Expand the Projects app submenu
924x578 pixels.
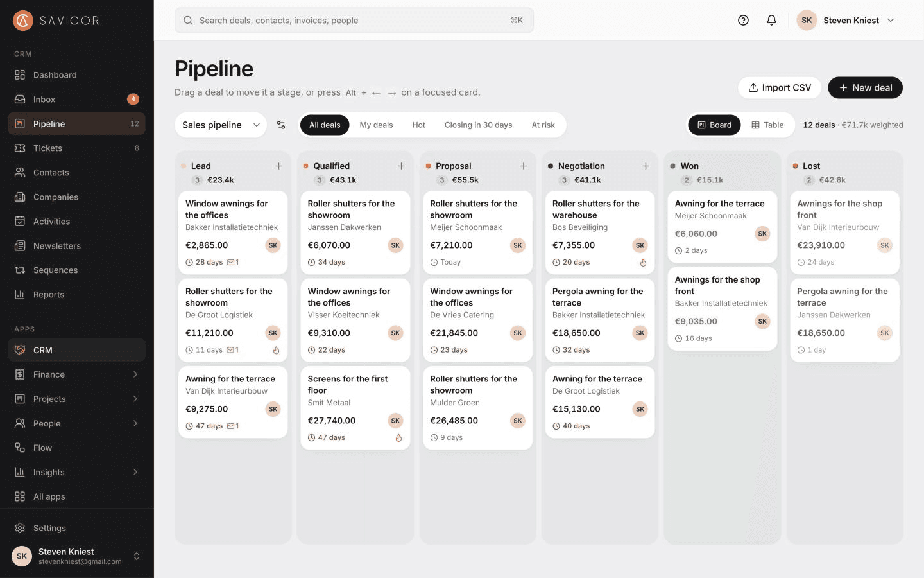click(135, 399)
